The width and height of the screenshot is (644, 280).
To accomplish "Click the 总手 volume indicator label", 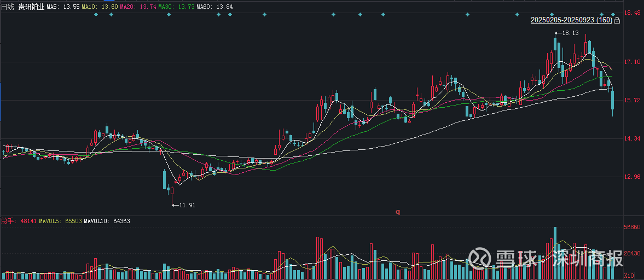I will point(7,221).
